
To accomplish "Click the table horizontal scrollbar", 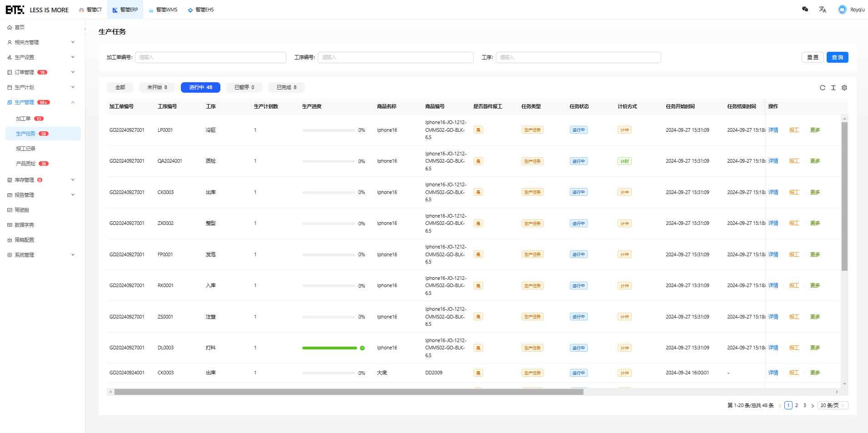I will pyautogui.click(x=349, y=392).
